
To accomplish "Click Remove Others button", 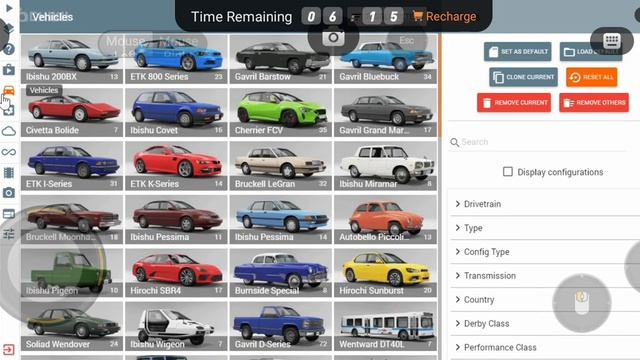I will click(594, 102).
